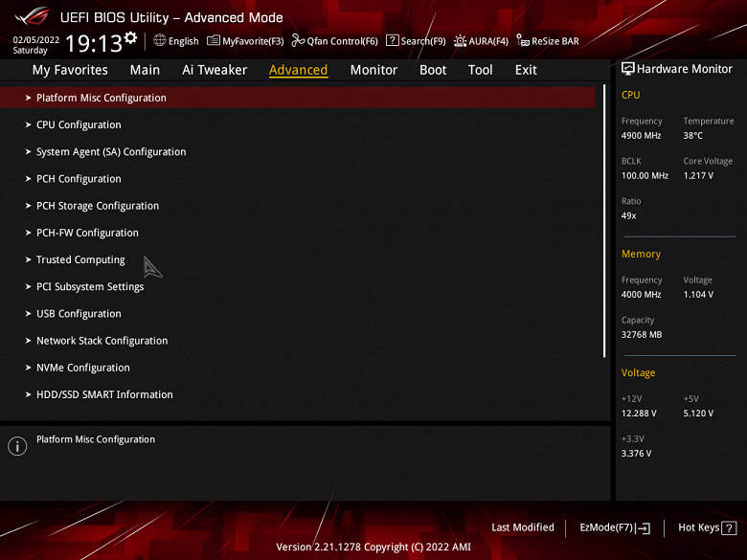This screenshot has height=560, width=747.
Task: Expand the CPU Configuration arrow
Action: pyautogui.click(x=28, y=124)
